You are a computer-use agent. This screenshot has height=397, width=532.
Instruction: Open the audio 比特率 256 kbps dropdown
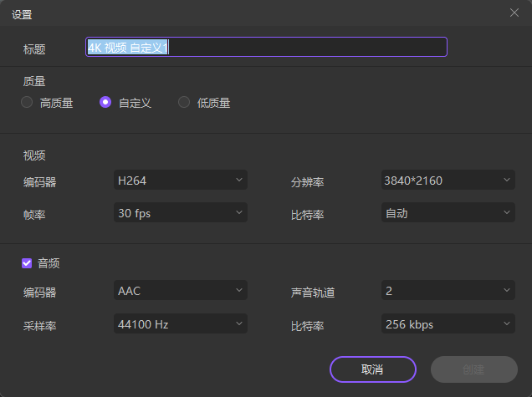point(448,323)
